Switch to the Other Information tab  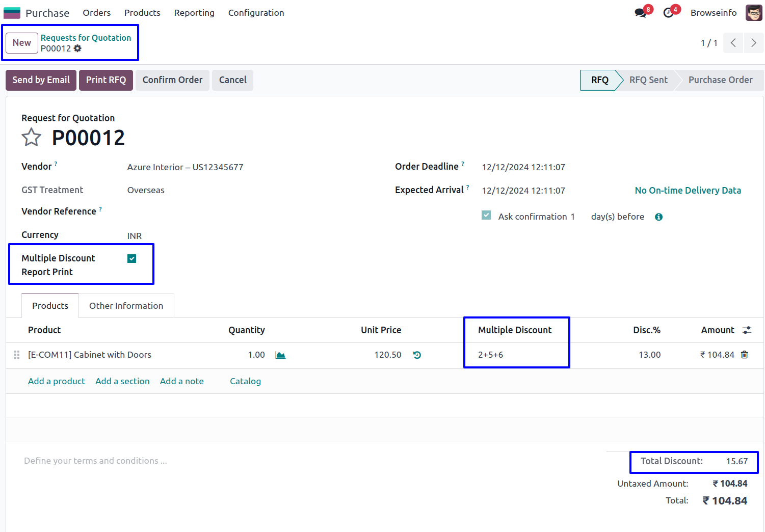[126, 306]
